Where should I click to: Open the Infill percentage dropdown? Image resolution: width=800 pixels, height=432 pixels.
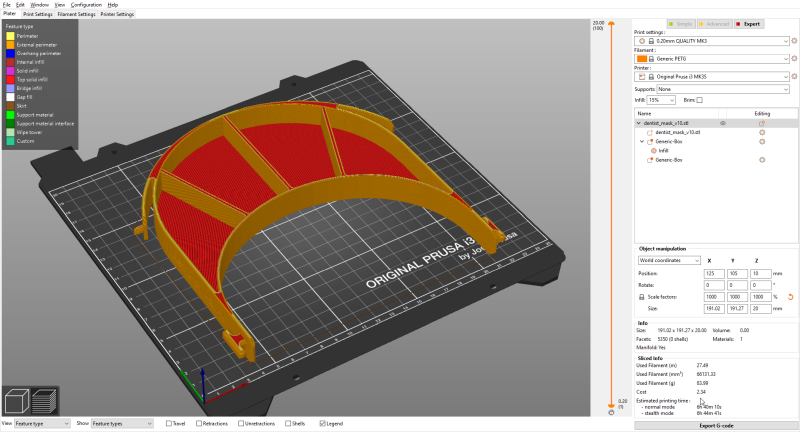pos(661,100)
